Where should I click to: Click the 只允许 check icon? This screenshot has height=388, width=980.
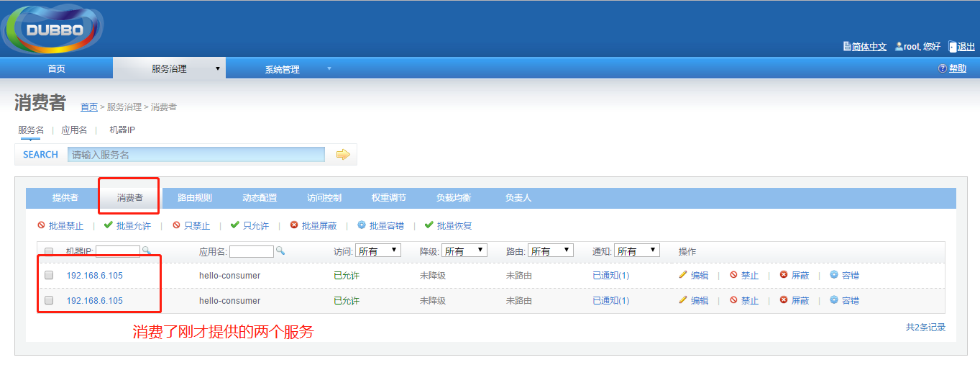[234, 225]
